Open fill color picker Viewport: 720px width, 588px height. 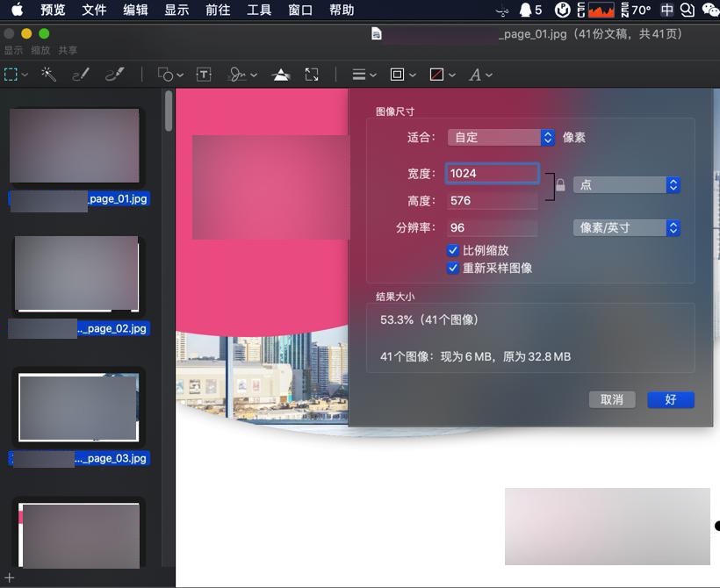436,75
